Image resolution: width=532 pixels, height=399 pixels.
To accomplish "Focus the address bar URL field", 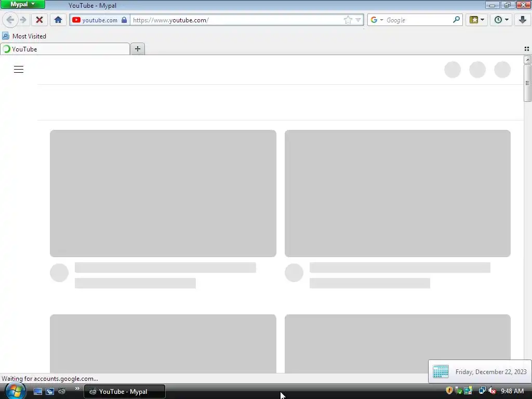I will tap(237, 20).
